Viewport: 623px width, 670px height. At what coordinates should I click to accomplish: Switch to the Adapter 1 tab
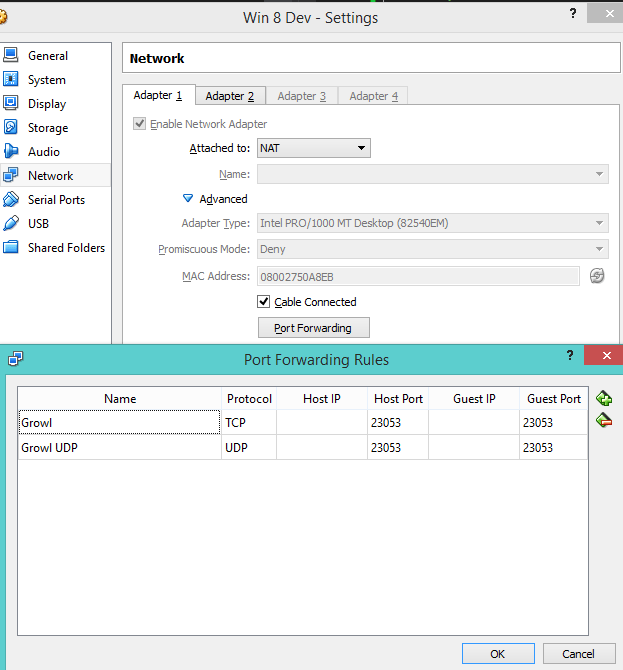coord(158,95)
